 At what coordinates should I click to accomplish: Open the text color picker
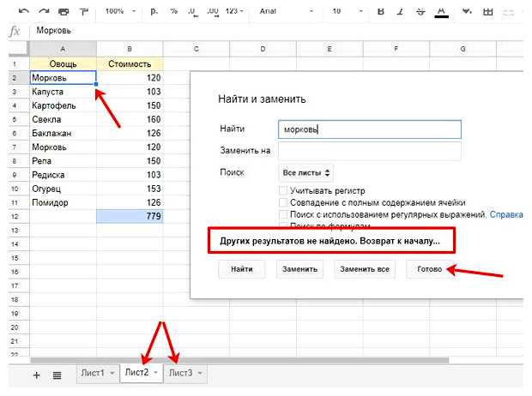(441, 12)
